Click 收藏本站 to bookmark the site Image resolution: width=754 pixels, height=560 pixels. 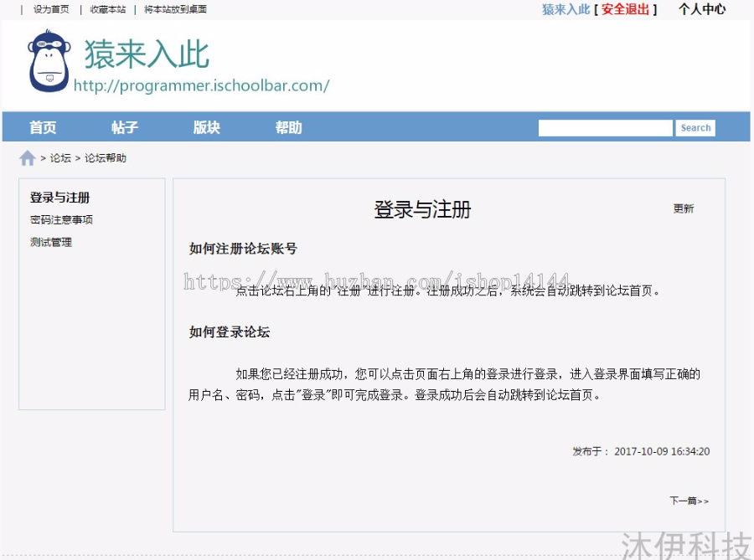[x=106, y=10]
